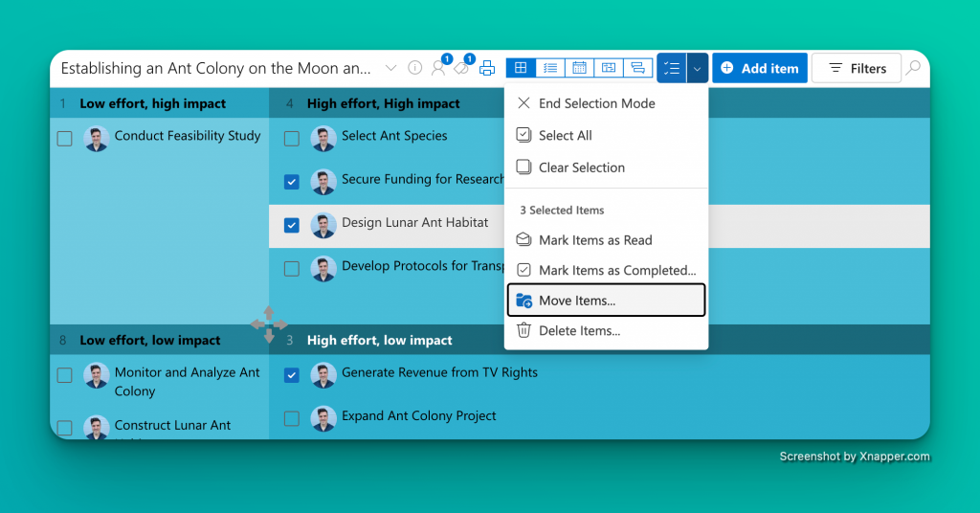Click the search magnifier icon
The image size is (980, 513).
(913, 68)
